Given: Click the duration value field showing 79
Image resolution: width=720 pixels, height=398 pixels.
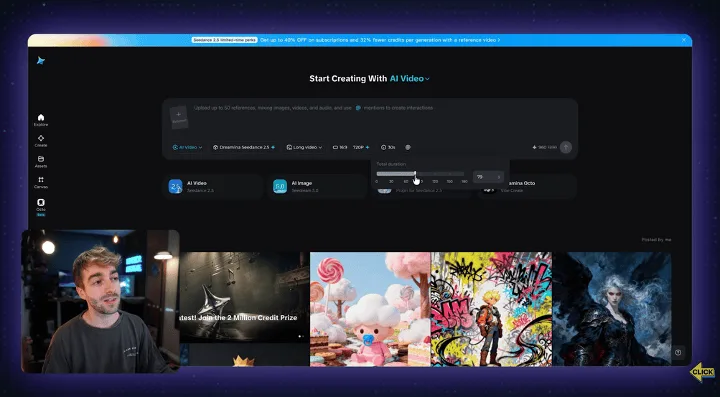Looking at the screenshot, I should click(488, 177).
